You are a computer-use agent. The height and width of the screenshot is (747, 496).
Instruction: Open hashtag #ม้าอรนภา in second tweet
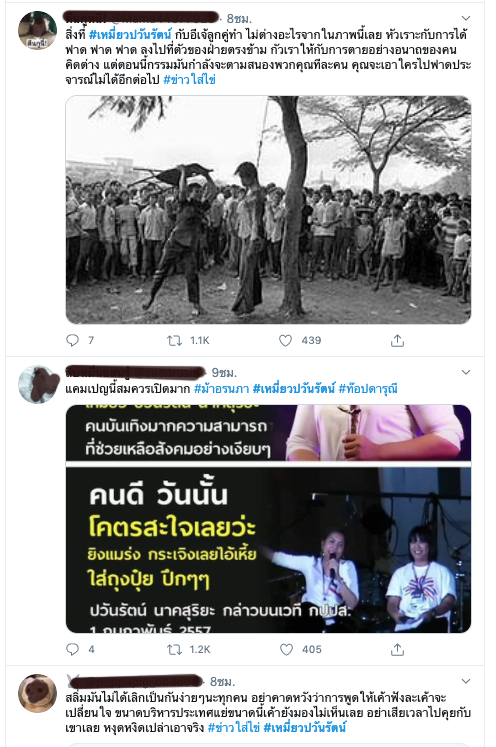[222, 389]
